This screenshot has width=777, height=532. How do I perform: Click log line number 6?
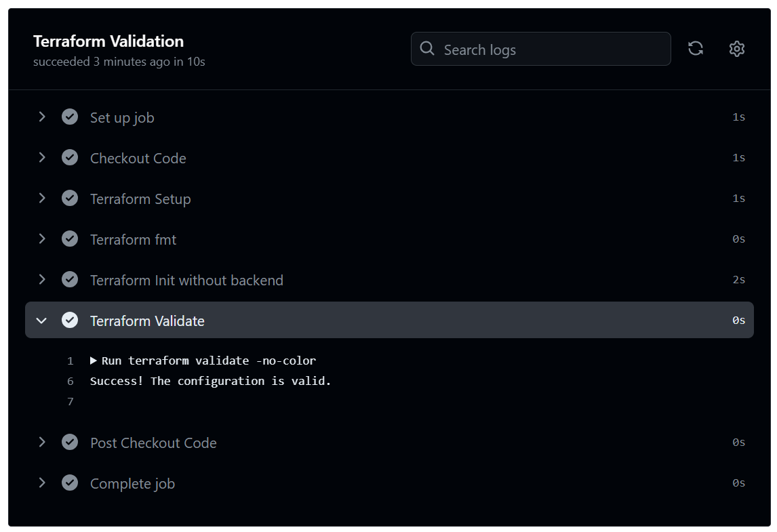pyautogui.click(x=71, y=381)
